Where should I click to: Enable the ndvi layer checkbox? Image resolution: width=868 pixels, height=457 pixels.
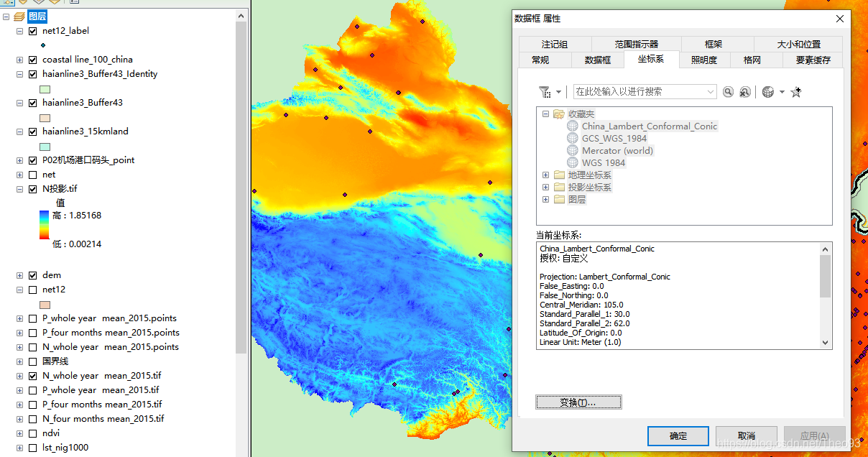(x=32, y=433)
